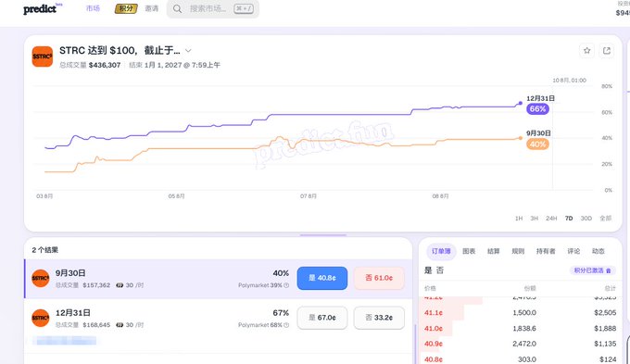Click the 40% orange chart label
630x364 pixels.
tap(537, 144)
